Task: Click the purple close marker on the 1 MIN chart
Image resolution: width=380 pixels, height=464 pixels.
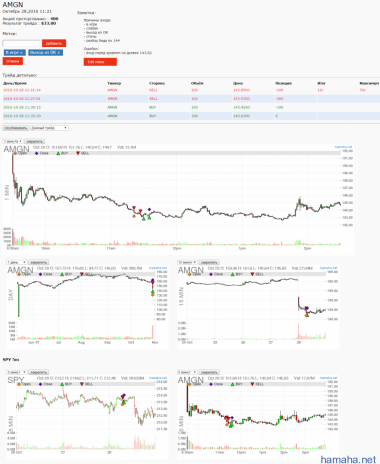Action: click(149, 209)
